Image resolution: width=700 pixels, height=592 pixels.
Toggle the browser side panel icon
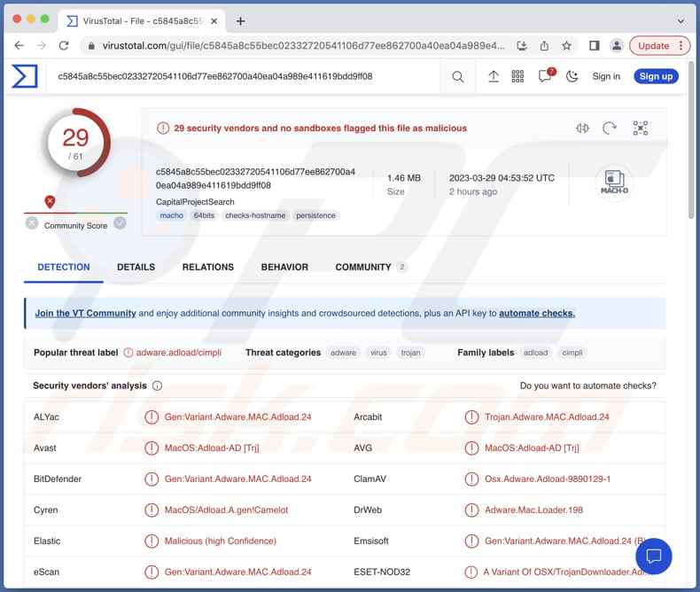pyautogui.click(x=595, y=45)
